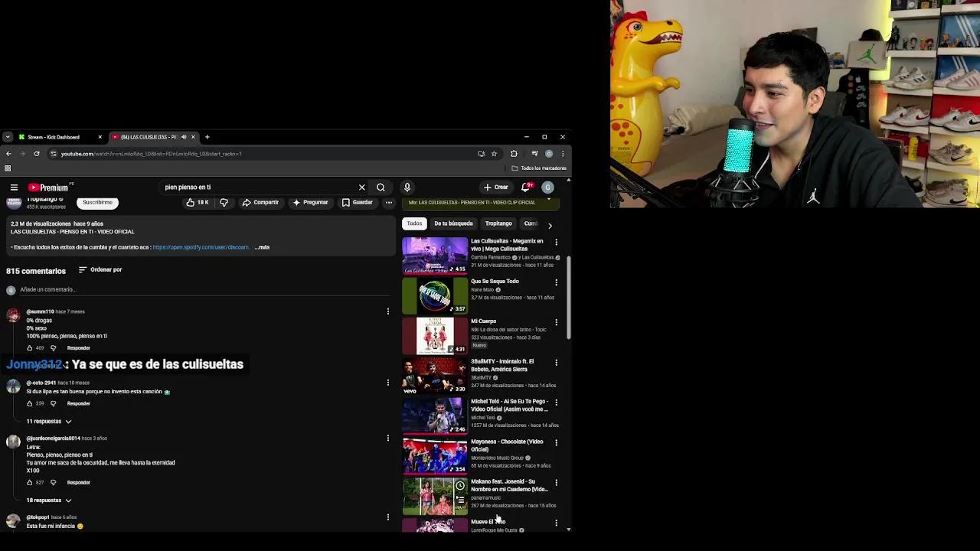980x551 pixels.
Task: Open options for Las Culisueltas Megamix video
Action: tap(557, 243)
